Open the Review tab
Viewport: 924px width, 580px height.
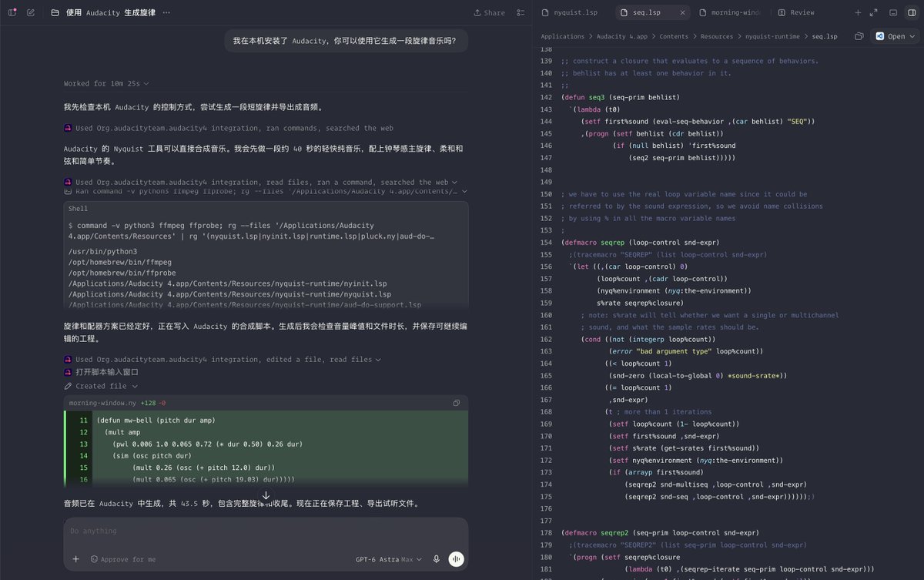tap(796, 12)
